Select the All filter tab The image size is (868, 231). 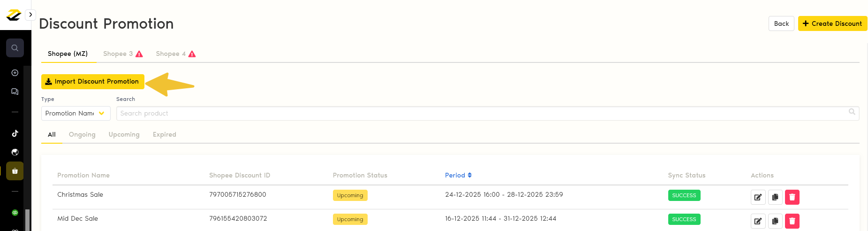pyautogui.click(x=52, y=135)
